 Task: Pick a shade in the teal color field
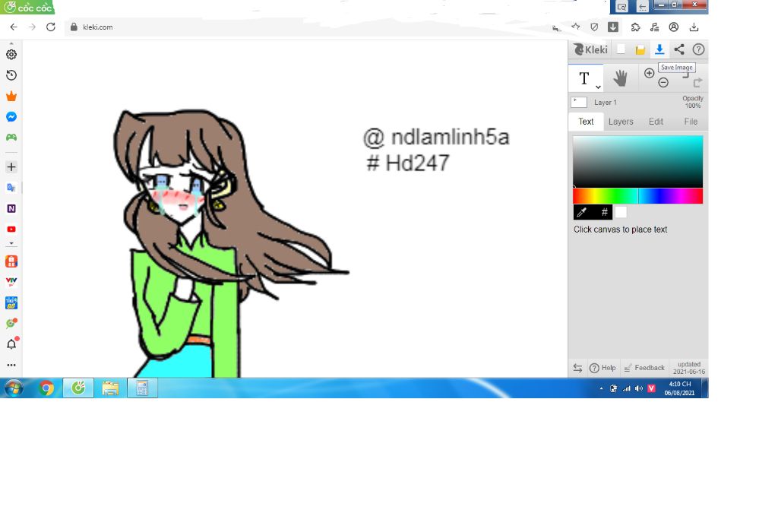pos(638,161)
